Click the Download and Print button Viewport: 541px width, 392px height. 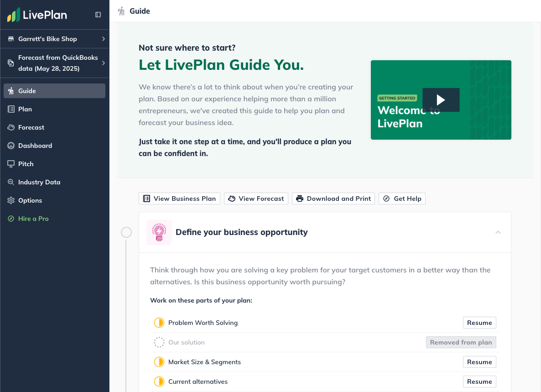[333, 199]
